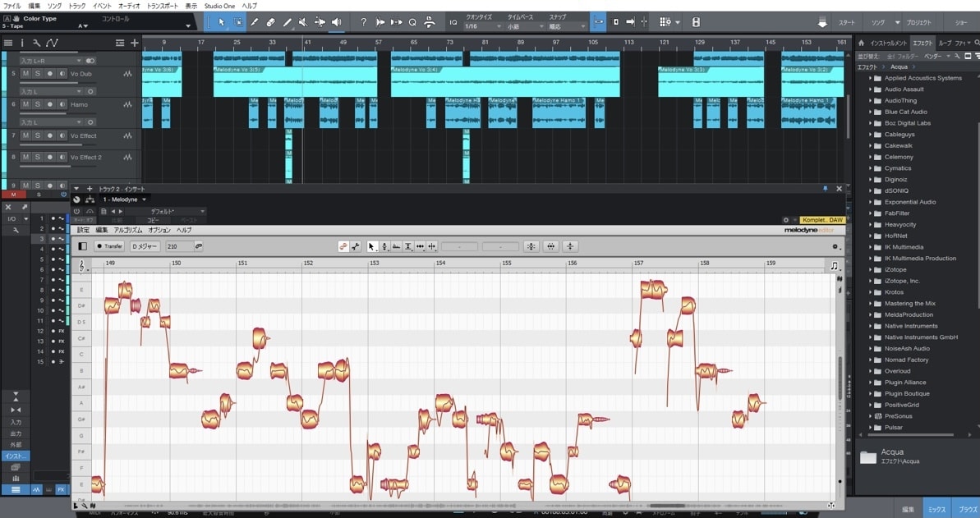The image size is (980, 518).
Task: Expand Native Instruments folder
Action: [870, 326]
